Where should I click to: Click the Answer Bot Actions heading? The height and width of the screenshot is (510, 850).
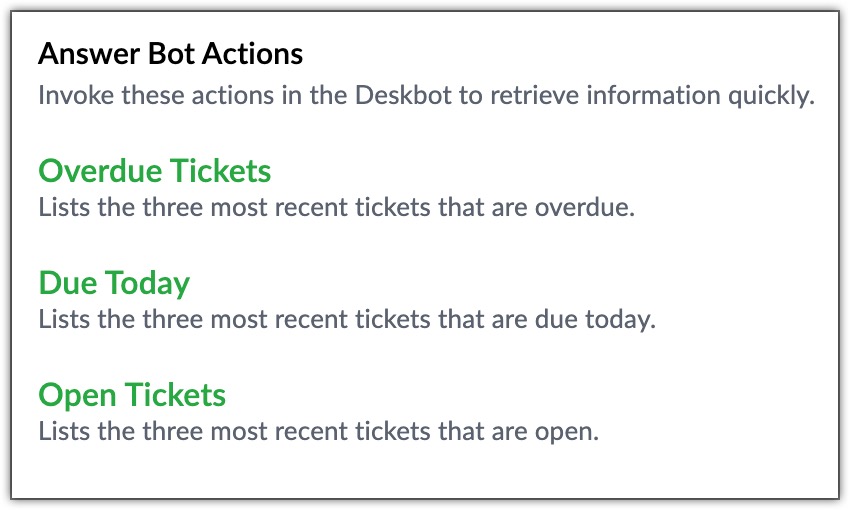click(170, 54)
